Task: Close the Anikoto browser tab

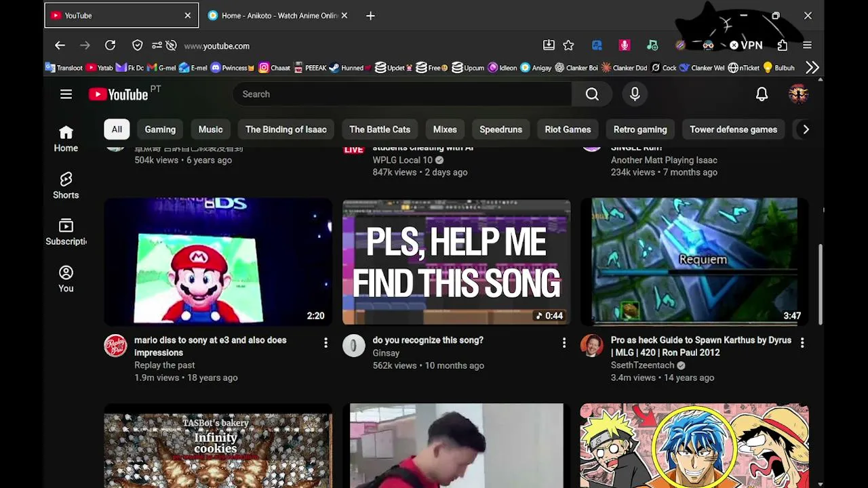Action: point(344,16)
